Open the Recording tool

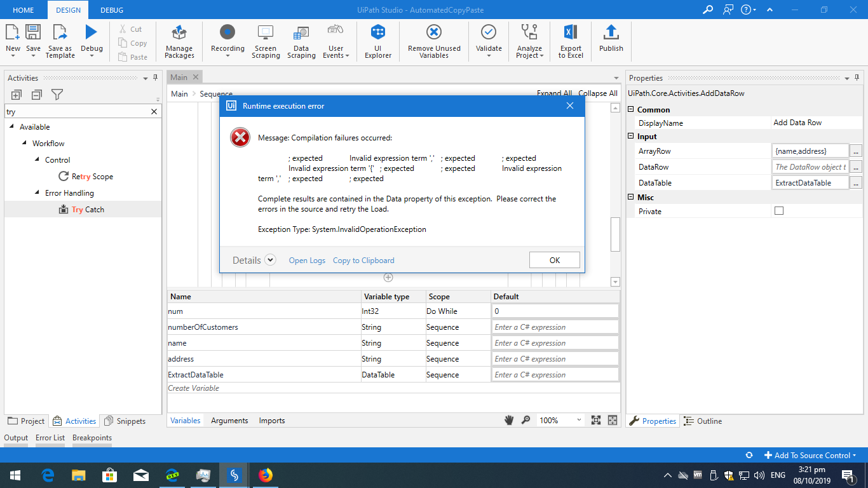coord(227,41)
